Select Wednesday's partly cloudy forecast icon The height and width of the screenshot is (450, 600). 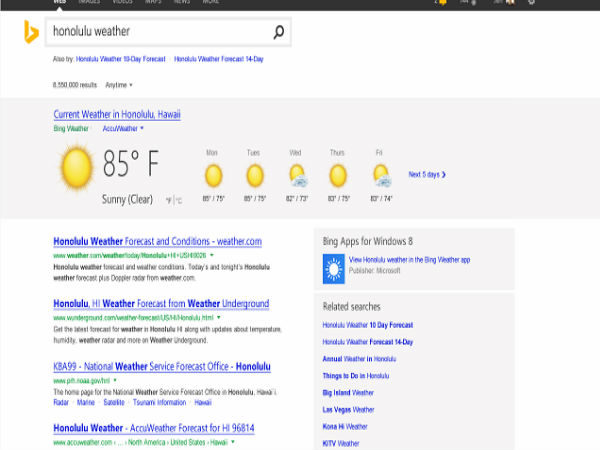tap(296, 176)
